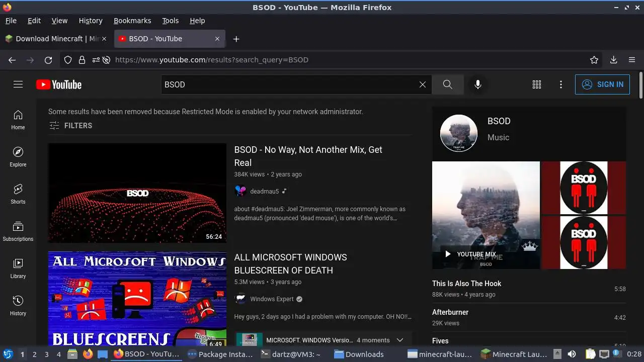Image resolution: width=644 pixels, height=362 pixels.
Task: Open the YouTube apps grid
Action: 537,84
